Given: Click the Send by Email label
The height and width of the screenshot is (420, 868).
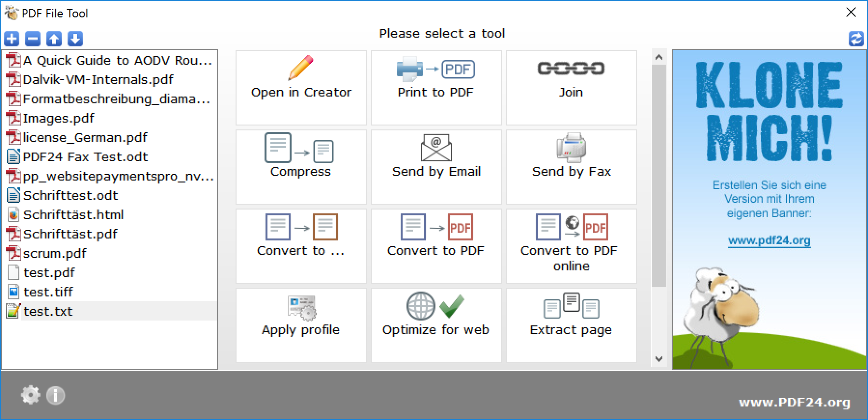Looking at the screenshot, I should [x=436, y=172].
